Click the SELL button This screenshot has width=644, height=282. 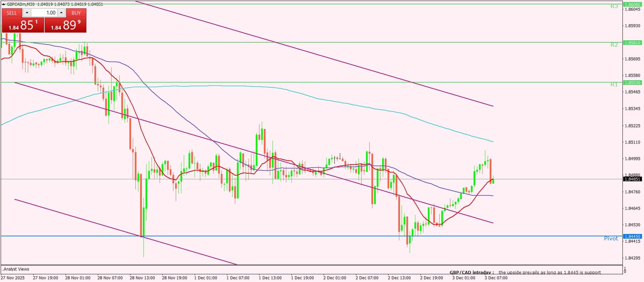12,13
